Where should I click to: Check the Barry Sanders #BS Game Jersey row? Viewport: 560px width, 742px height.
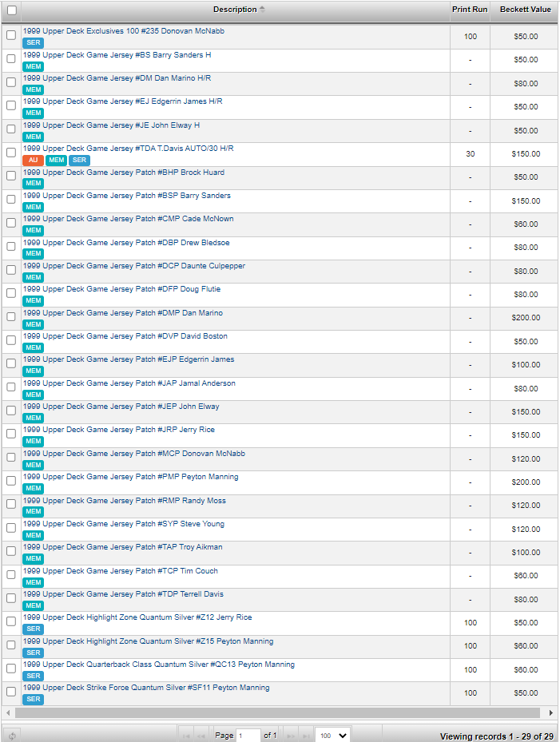pos(11,58)
